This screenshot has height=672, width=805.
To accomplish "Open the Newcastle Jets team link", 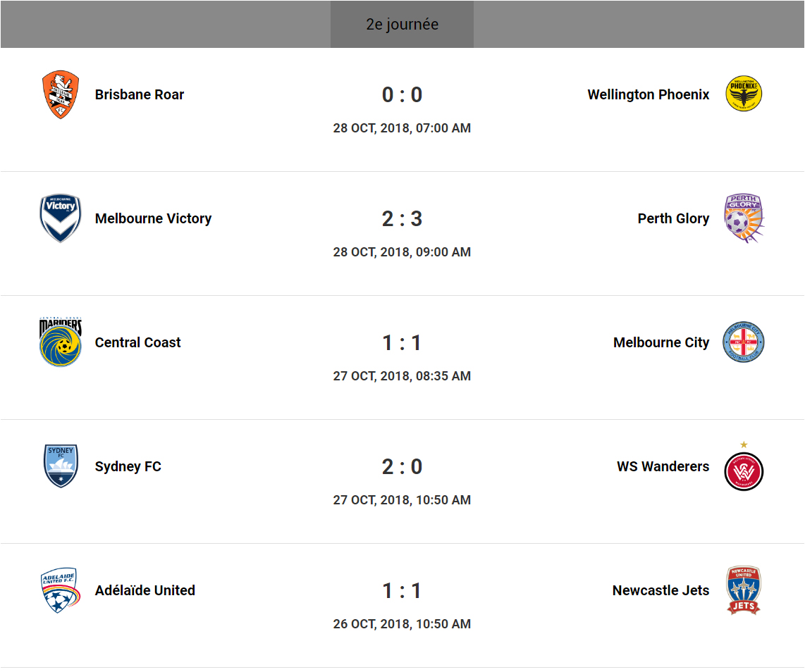I will click(660, 590).
